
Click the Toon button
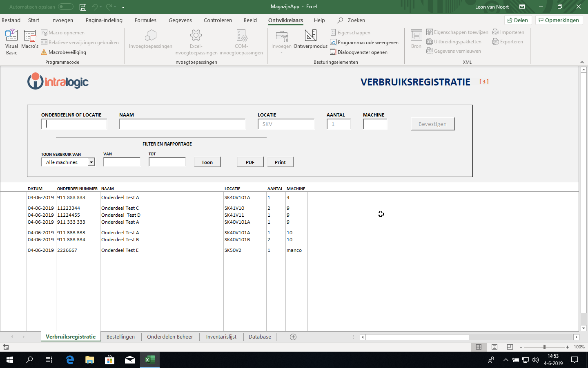pos(207,162)
